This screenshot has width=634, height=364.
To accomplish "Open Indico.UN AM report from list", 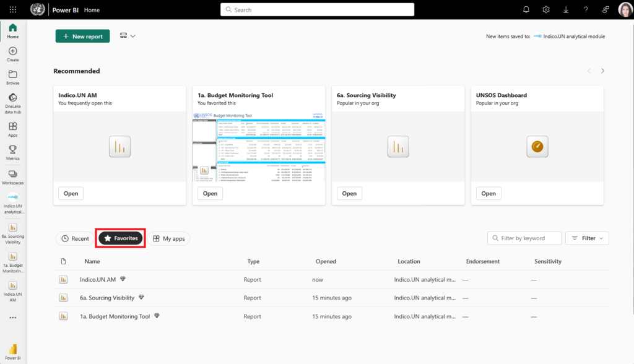I will (98, 279).
